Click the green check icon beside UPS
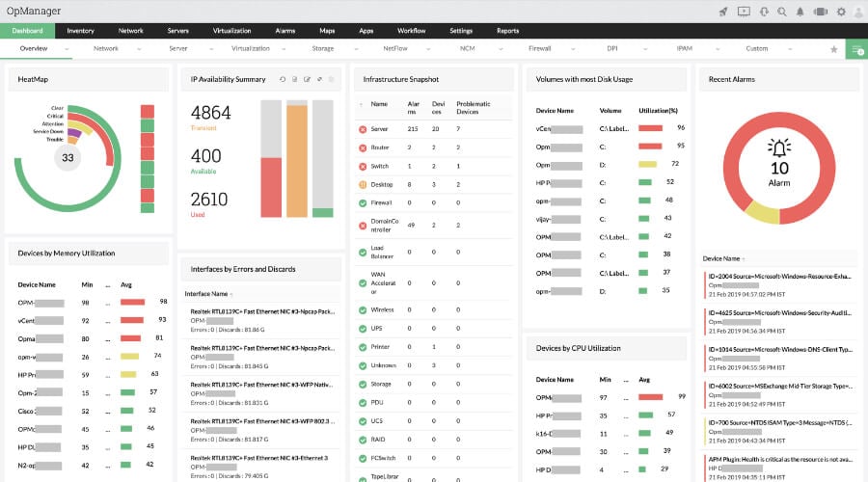Viewport: 868px width, 482px height. tap(363, 329)
